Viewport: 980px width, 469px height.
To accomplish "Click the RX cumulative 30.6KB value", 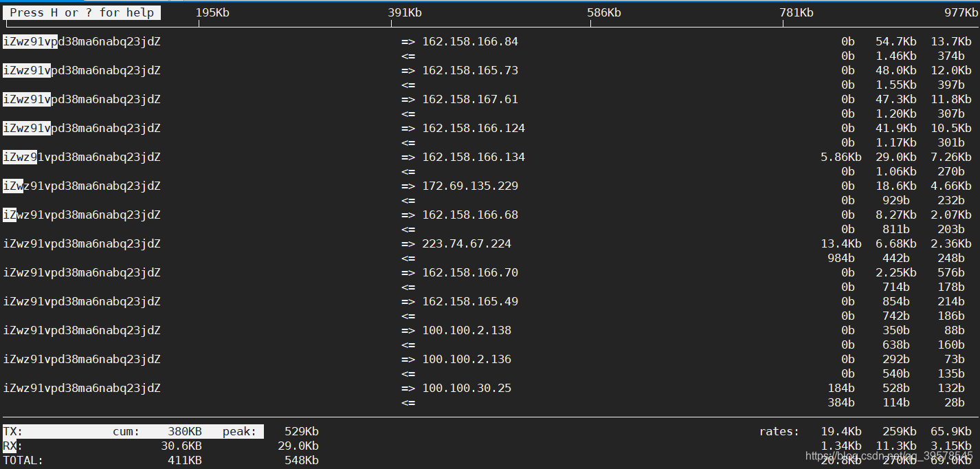I will coord(181,446).
